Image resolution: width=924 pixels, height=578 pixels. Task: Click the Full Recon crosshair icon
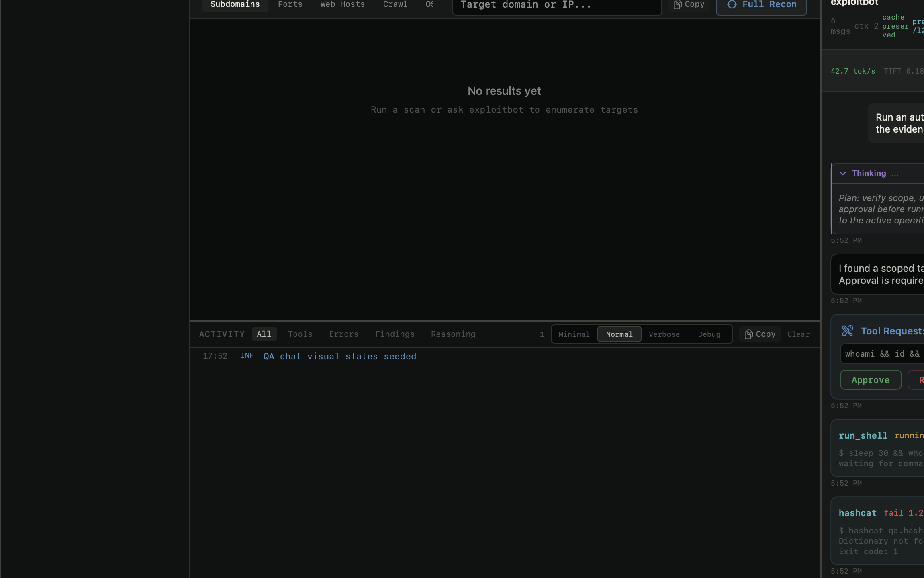(x=732, y=5)
